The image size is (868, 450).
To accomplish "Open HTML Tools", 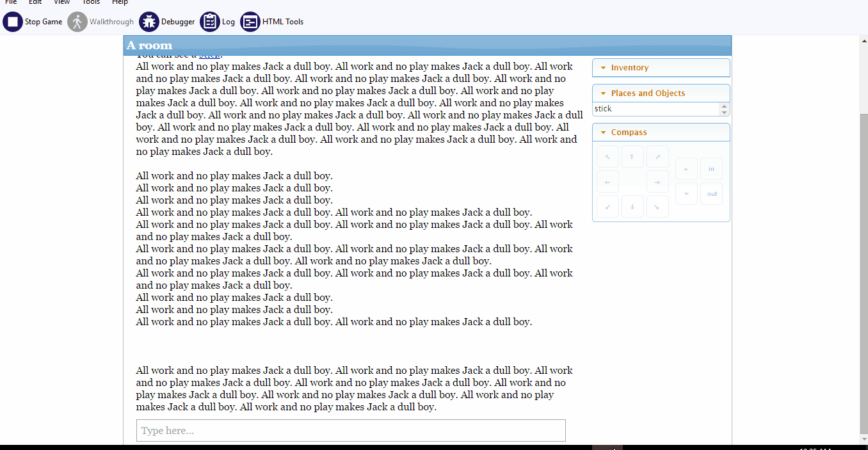I will coord(272,22).
